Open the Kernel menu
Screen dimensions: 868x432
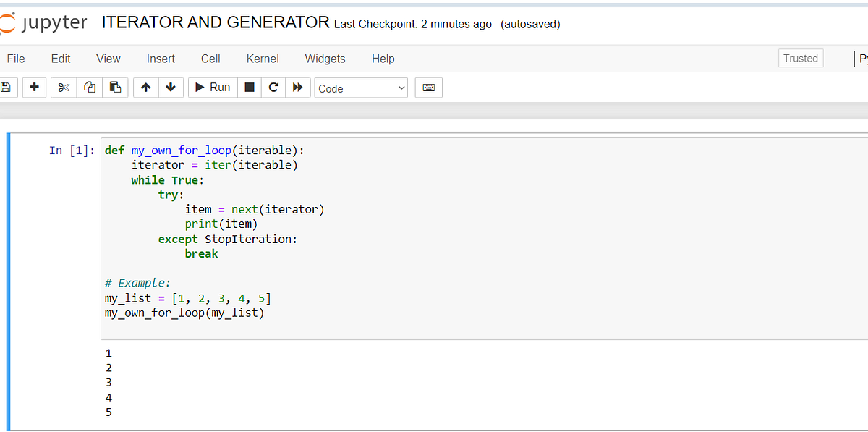263,59
